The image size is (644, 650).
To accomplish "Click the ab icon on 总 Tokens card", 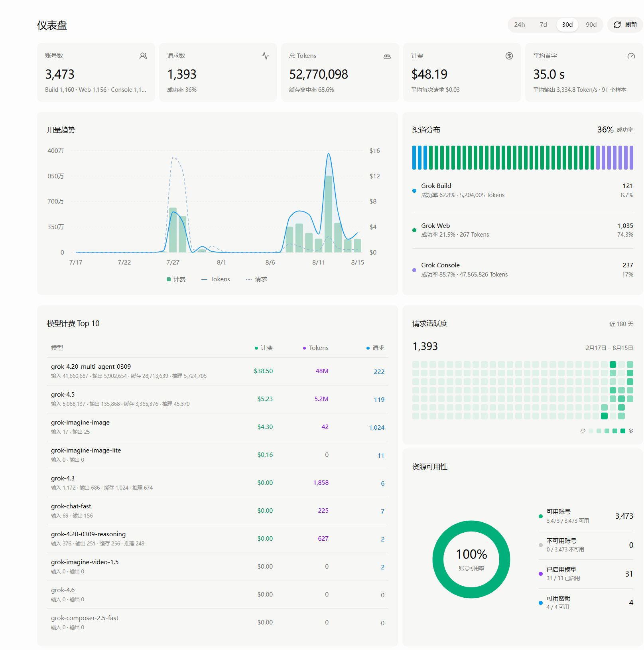I will 387,56.
